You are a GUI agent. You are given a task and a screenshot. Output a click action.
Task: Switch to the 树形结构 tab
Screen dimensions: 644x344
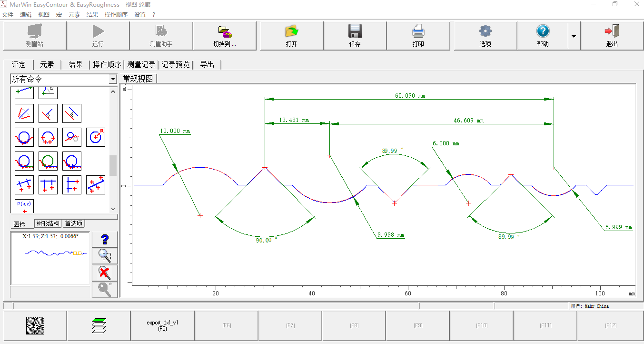pos(48,224)
